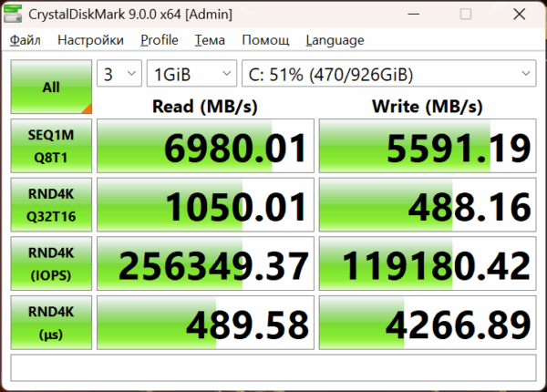Click the write latency value 4266.89

coord(428,323)
